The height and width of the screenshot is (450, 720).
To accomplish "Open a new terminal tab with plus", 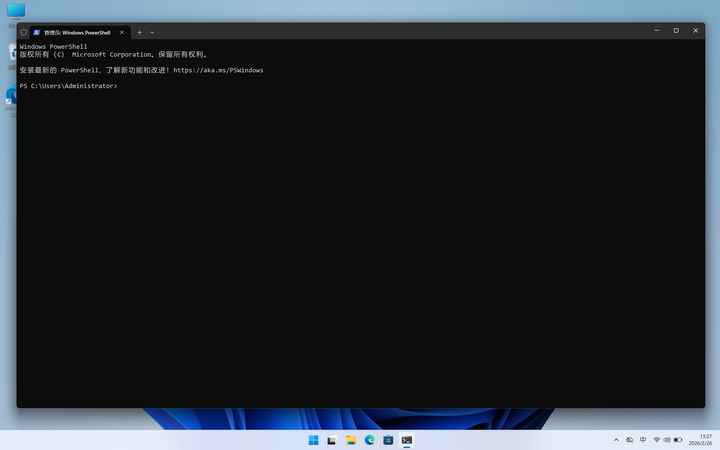I will [139, 33].
